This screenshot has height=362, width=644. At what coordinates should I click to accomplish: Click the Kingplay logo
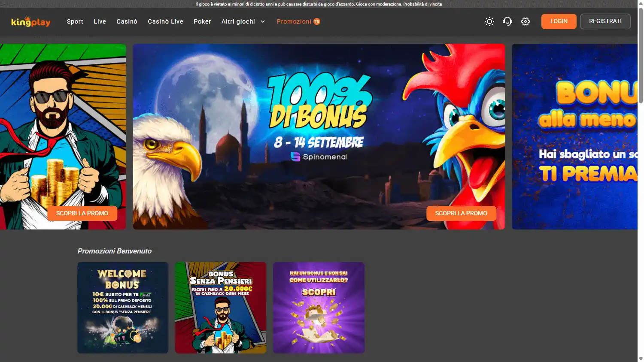point(31,21)
